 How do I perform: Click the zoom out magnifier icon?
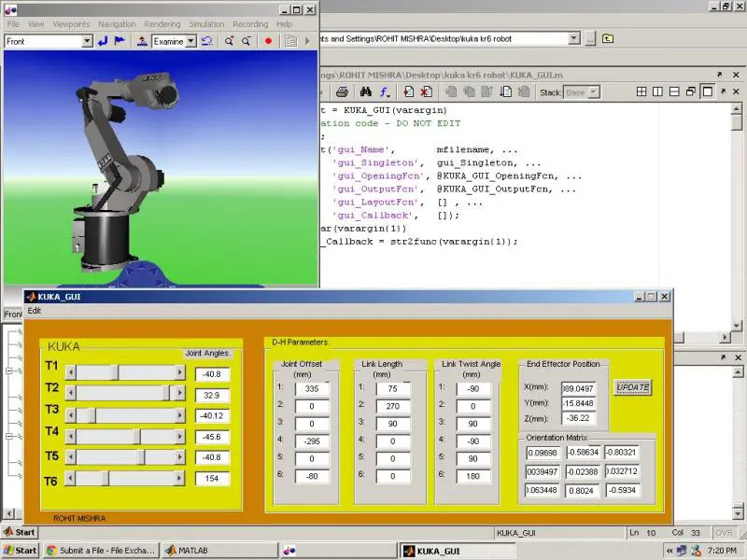(x=247, y=41)
